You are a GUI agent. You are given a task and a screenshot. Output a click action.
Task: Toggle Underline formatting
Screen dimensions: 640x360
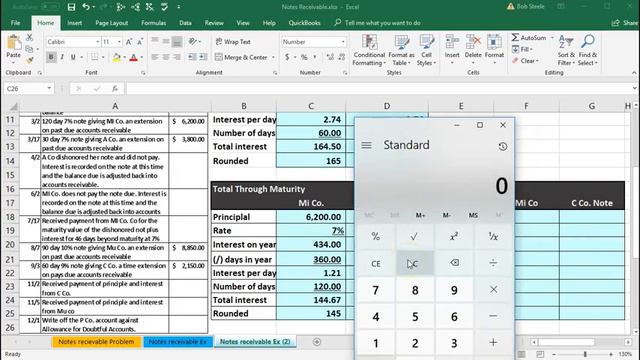(73, 57)
